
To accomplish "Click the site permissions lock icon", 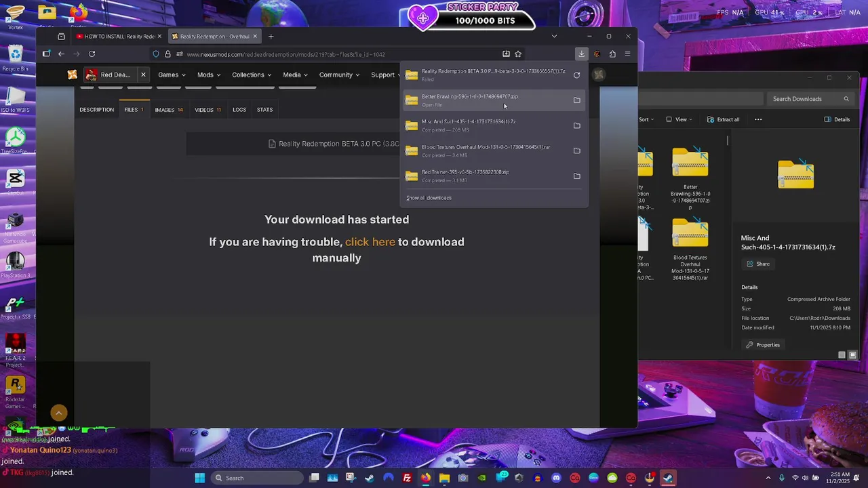I will tap(167, 54).
